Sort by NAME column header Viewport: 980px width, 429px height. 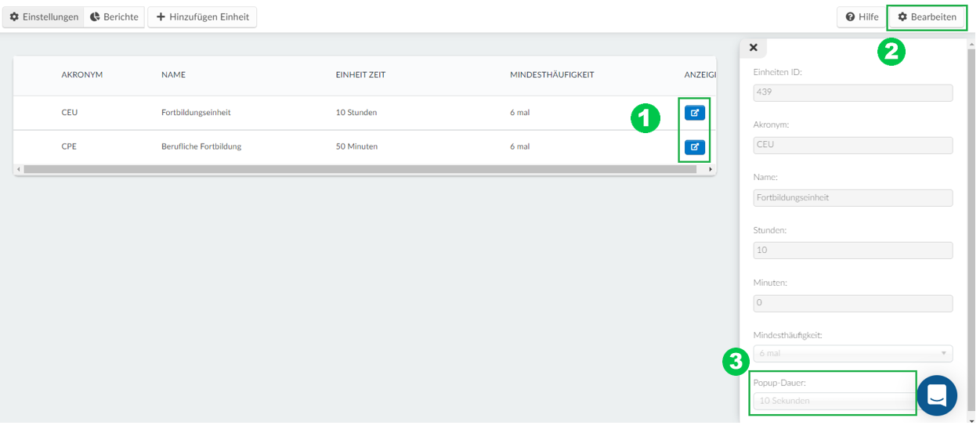click(x=173, y=75)
